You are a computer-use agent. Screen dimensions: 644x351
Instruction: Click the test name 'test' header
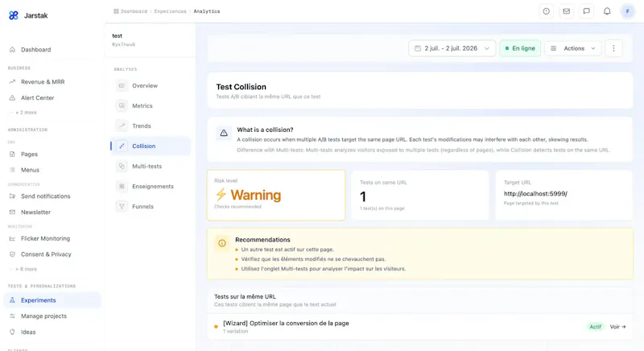click(117, 35)
